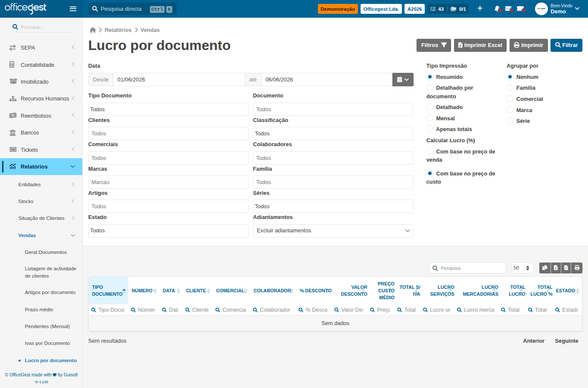Open the notifications bell
The width and height of the screenshot is (588, 388).
pyautogui.click(x=497, y=9)
